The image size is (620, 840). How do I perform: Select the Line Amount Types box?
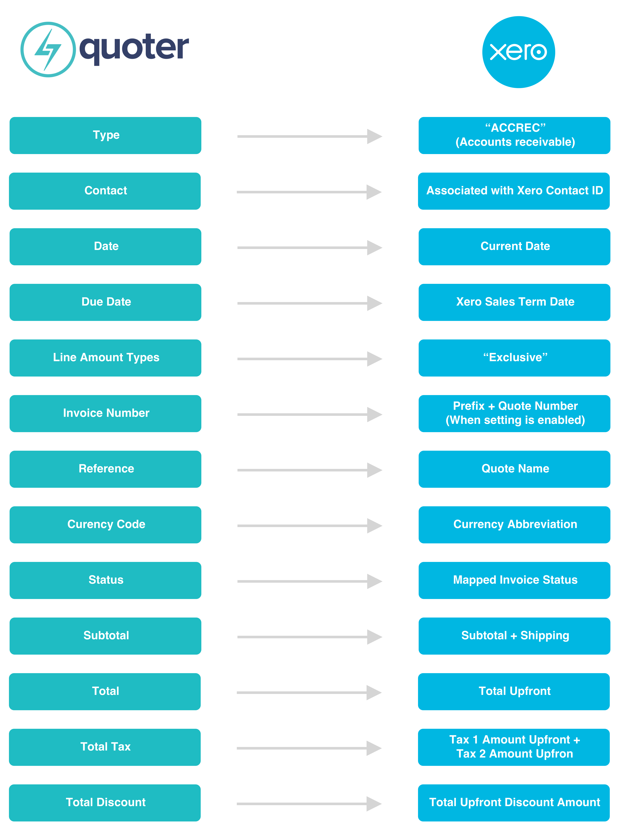(105, 358)
